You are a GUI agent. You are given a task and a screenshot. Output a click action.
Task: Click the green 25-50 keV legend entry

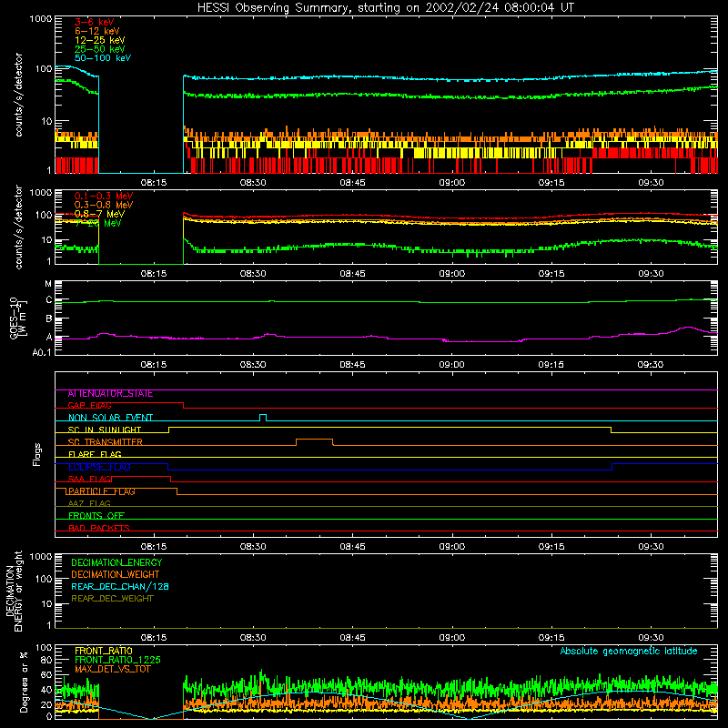click(100, 49)
